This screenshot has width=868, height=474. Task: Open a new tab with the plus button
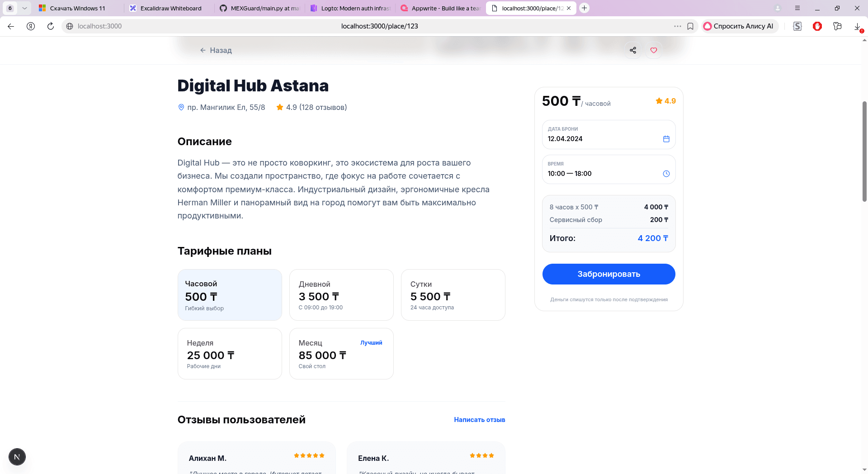[x=584, y=8]
